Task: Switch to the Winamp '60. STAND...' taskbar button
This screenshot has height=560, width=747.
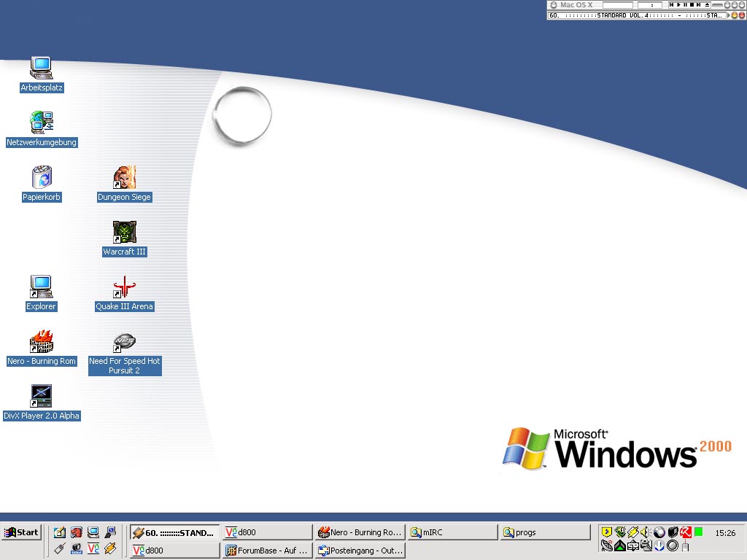Action: [x=175, y=532]
